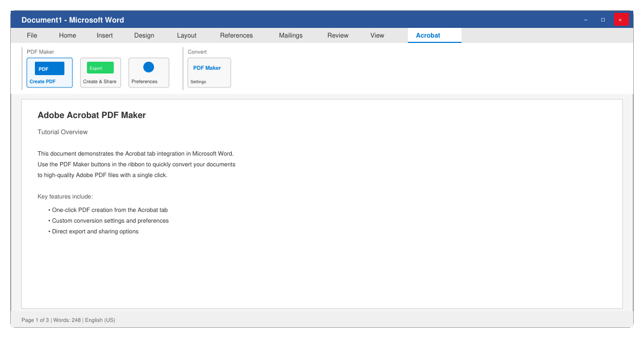Maximize the Word window
Screen dimensions: 644x338
click(603, 20)
